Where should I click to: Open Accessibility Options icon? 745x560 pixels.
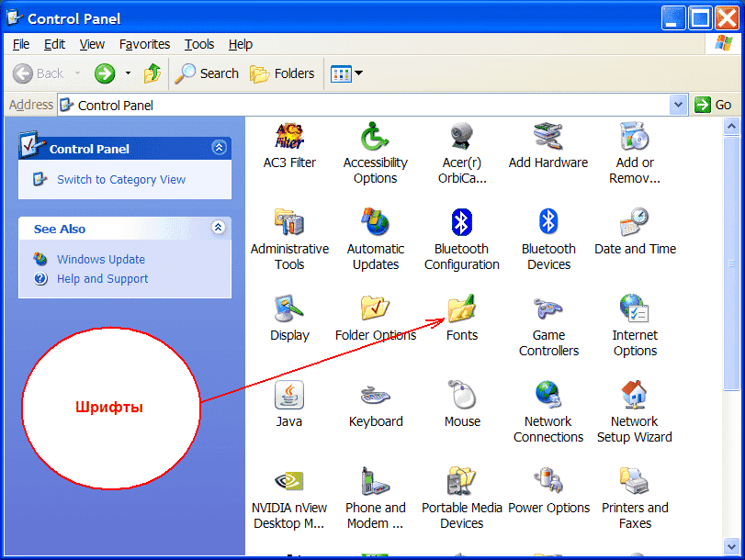pyautogui.click(x=375, y=138)
